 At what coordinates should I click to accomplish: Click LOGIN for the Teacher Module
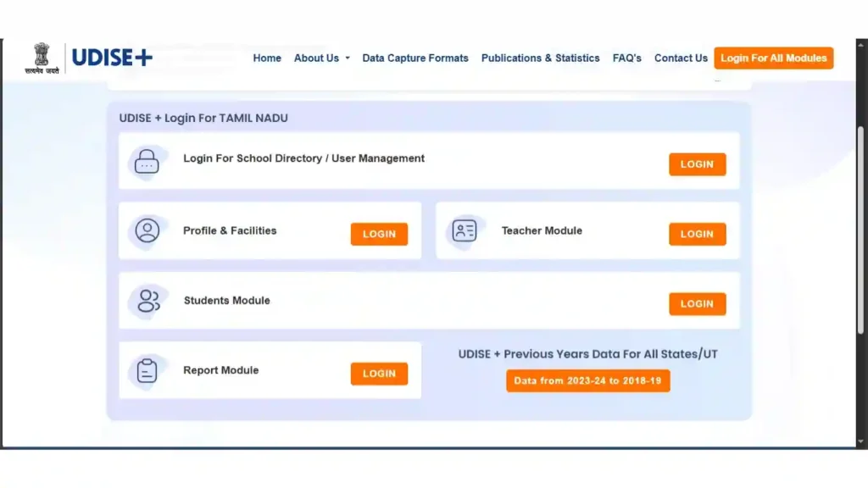click(x=697, y=234)
